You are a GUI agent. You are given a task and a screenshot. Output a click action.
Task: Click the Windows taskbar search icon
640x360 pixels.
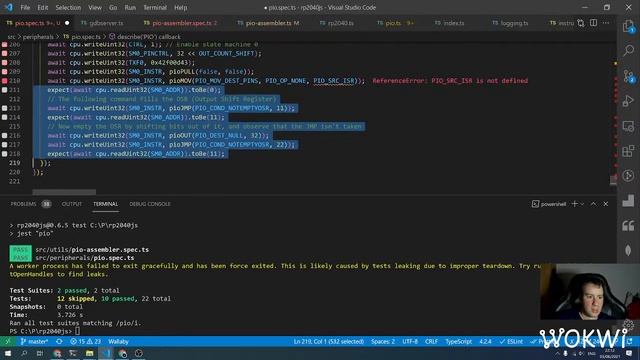pyautogui.click(x=24, y=353)
